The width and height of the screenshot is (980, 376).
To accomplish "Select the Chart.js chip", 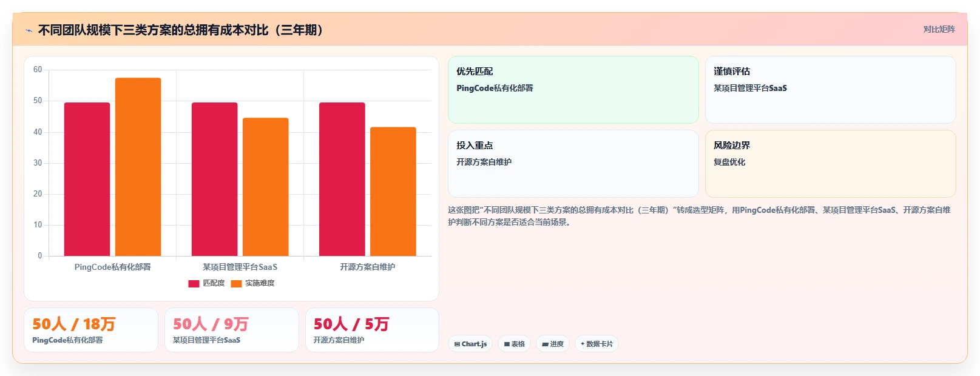I will point(470,344).
